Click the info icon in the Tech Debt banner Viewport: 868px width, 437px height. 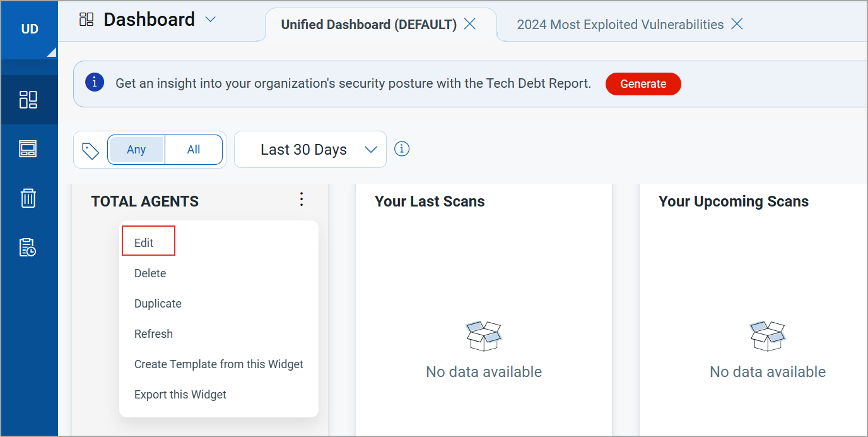point(95,82)
